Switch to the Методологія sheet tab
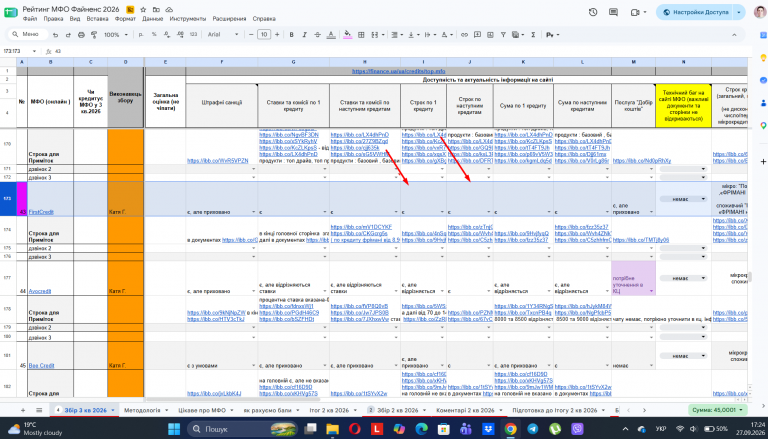The image size is (768, 439). point(142,410)
